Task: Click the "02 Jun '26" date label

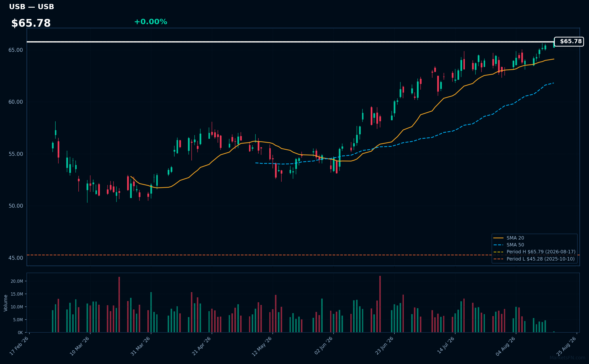Action: (324, 346)
